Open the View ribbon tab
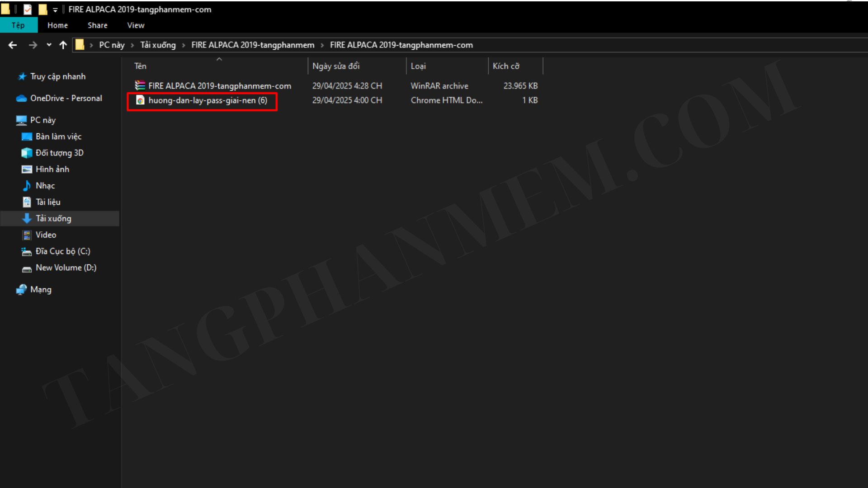The height and width of the screenshot is (488, 868). point(136,25)
